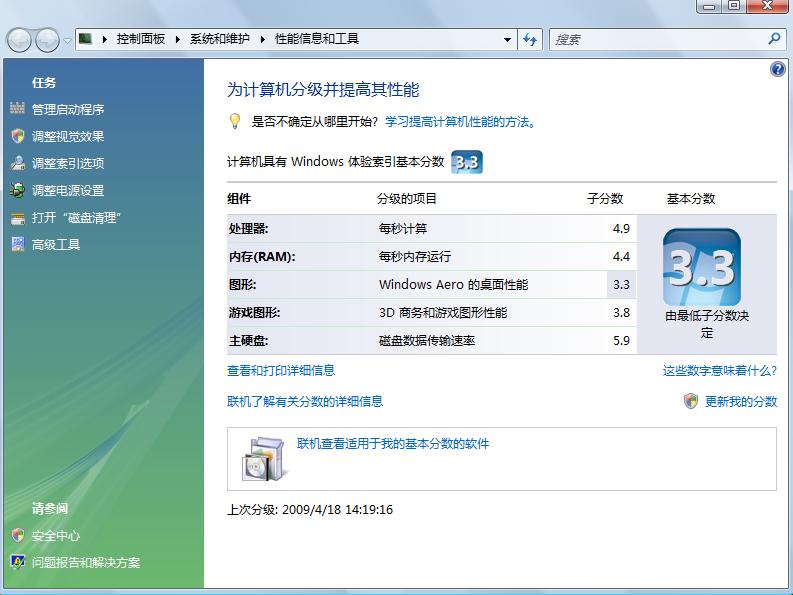Click the icon beside 调整索引选项
The height and width of the screenshot is (595, 793).
point(18,162)
